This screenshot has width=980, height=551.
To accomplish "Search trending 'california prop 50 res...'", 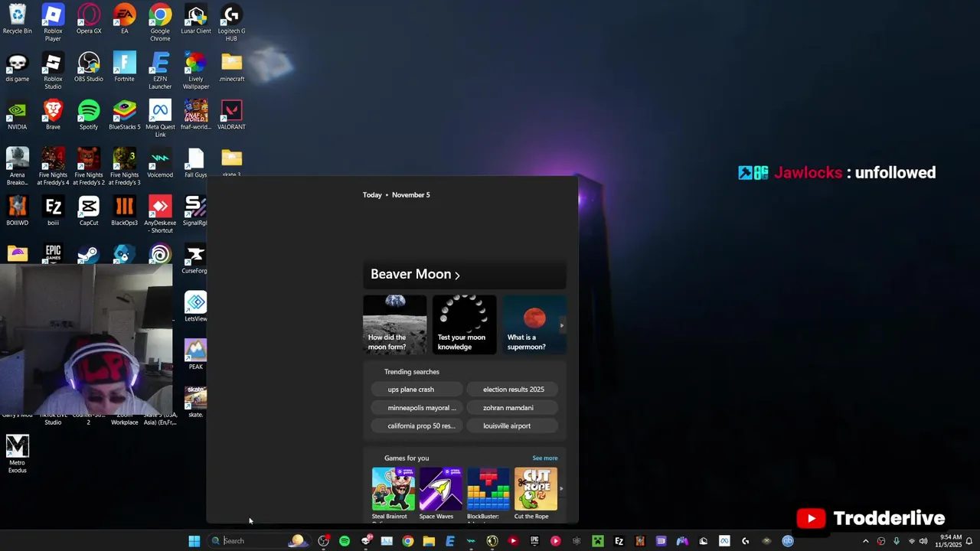I will [x=416, y=426].
